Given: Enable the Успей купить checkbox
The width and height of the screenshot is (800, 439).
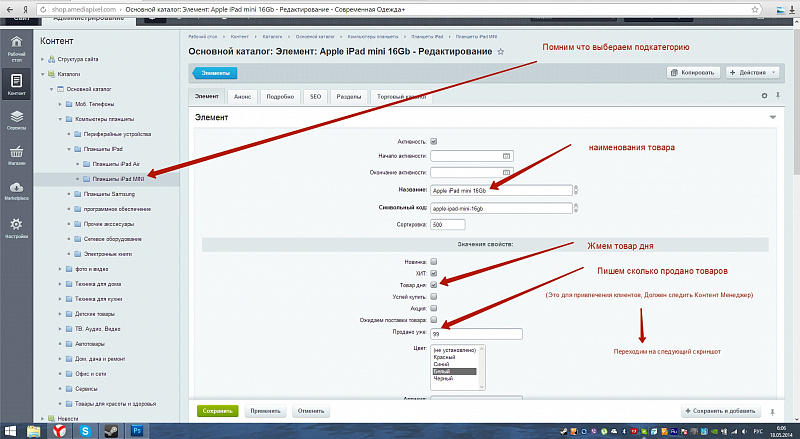Looking at the screenshot, I should (x=434, y=296).
